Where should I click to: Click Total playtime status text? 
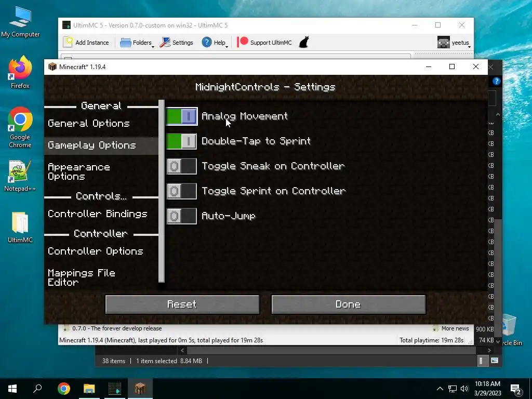pos(431,340)
